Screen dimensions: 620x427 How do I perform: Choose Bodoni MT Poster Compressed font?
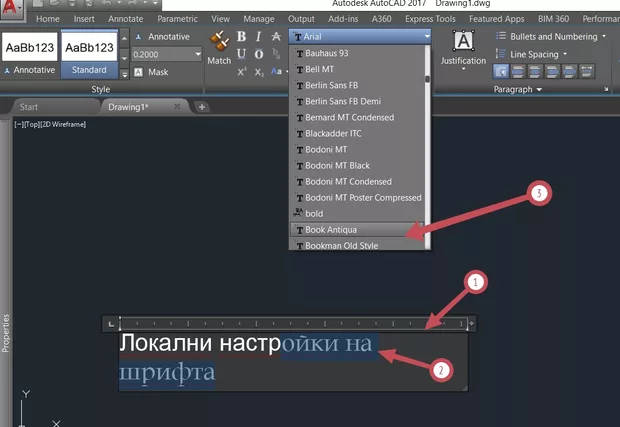tap(357, 197)
